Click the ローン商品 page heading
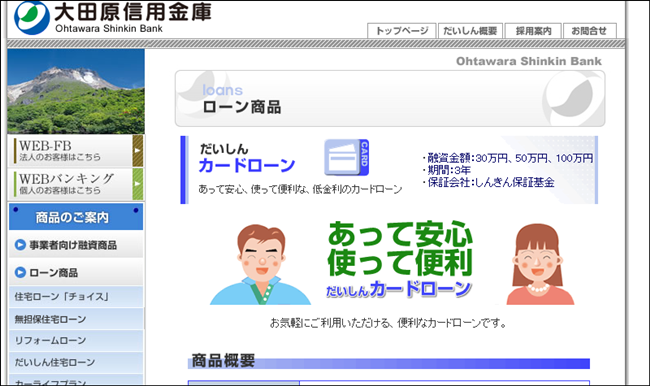This screenshot has width=650, height=386. [242, 107]
